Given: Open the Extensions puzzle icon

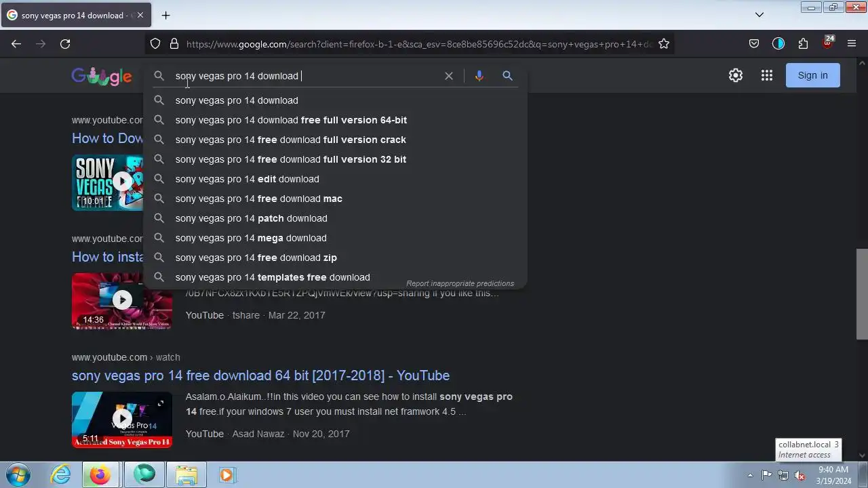Looking at the screenshot, I should (803, 44).
